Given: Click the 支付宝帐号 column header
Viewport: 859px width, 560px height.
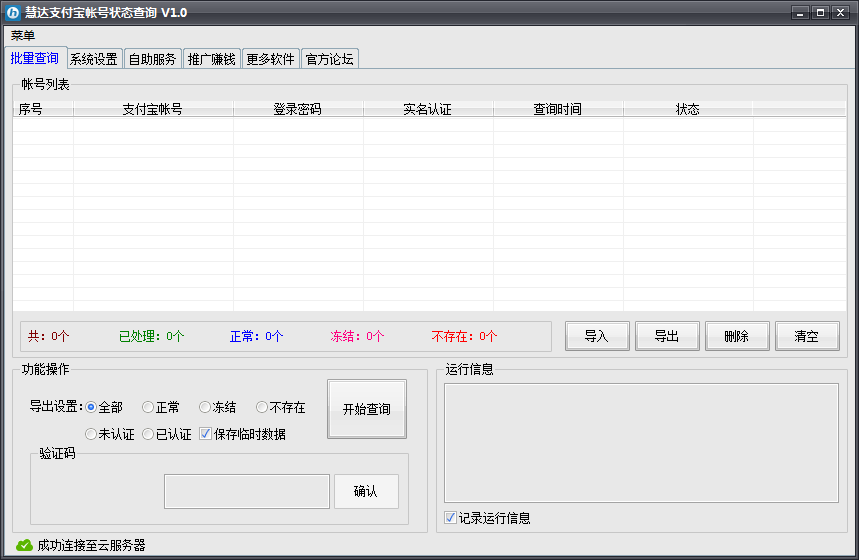Looking at the screenshot, I should coord(152,109).
